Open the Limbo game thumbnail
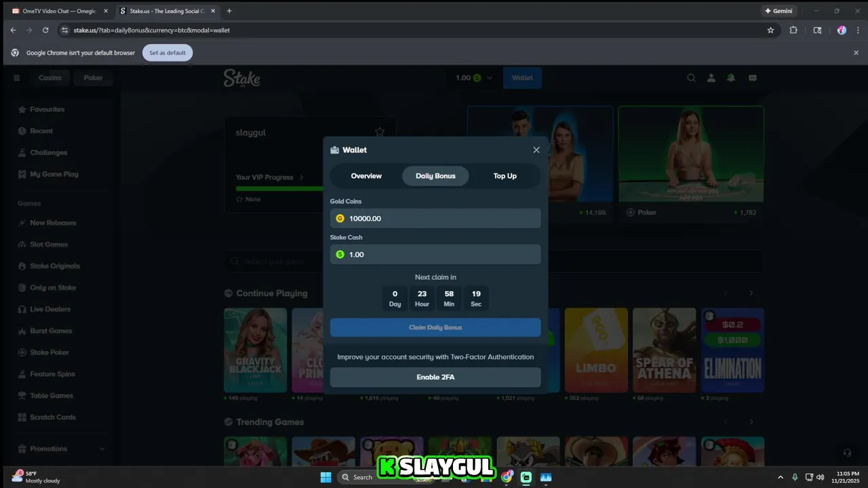This screenshot has height=488, width=868. click(596, 350)
